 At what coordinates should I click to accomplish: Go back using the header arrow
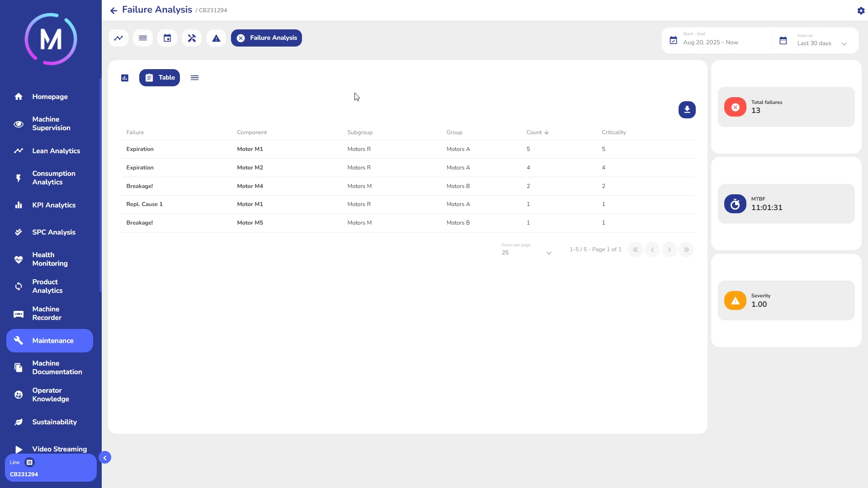(x=113, y=10)
